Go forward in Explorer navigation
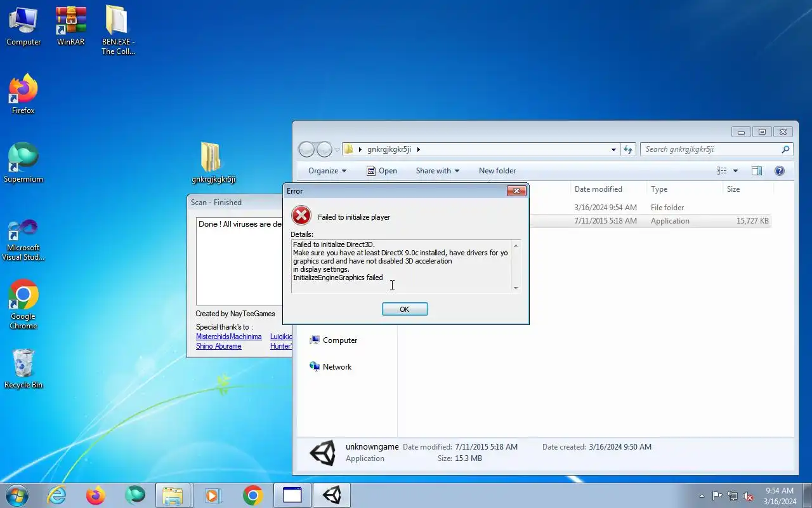This screenshot has width=812, height=508. click(324, 149)
